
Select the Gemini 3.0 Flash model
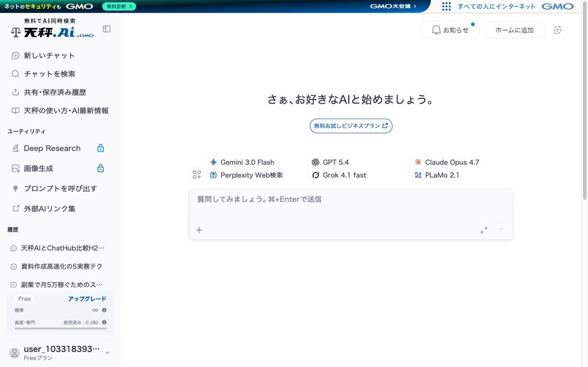click(242, 162)
